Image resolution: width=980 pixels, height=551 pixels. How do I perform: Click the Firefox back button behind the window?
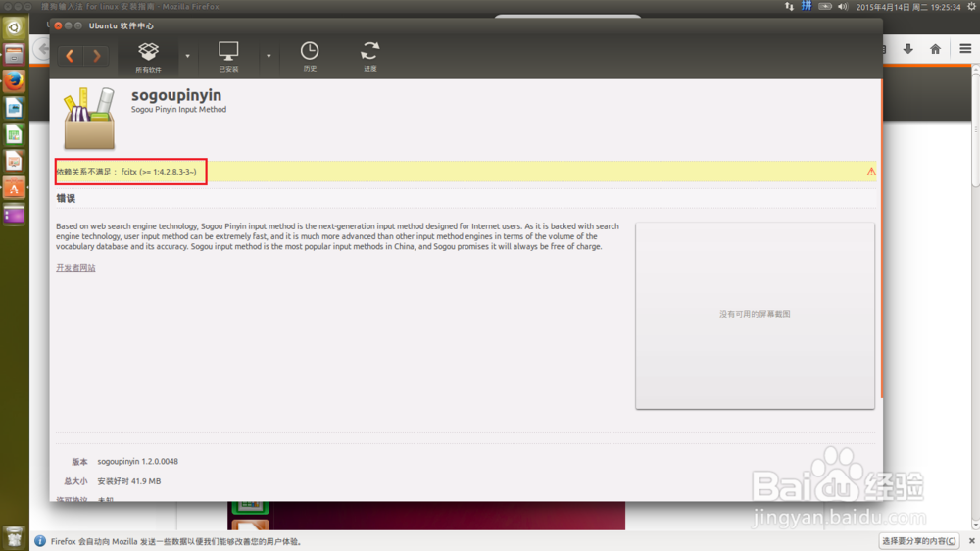point(42,49)
